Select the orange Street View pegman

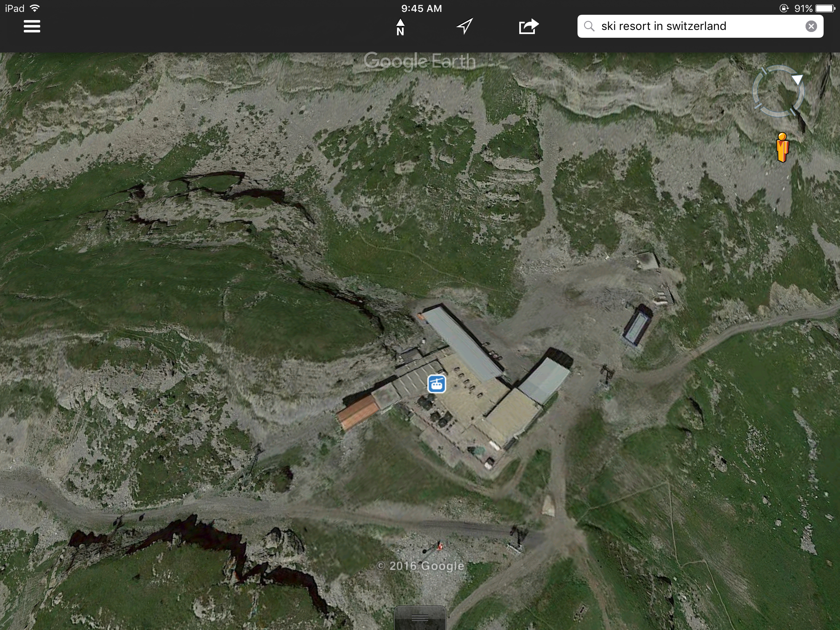[x=782, y=148]
